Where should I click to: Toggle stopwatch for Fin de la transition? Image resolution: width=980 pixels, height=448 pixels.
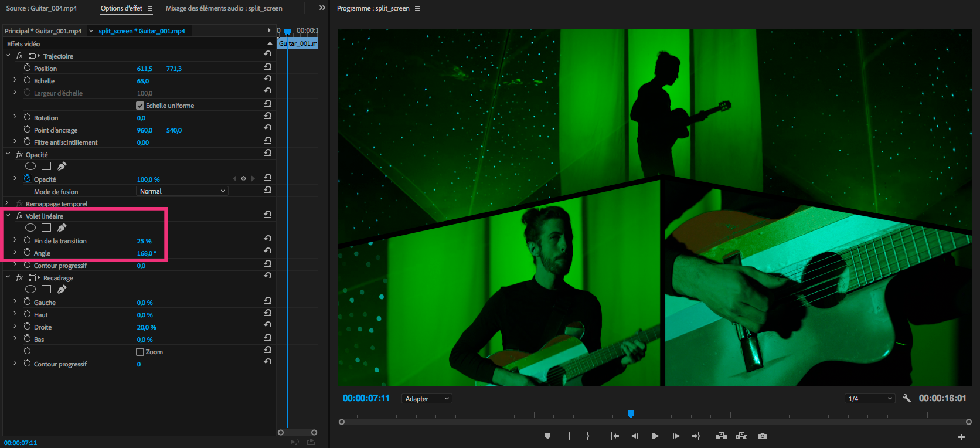click(27, 240)
